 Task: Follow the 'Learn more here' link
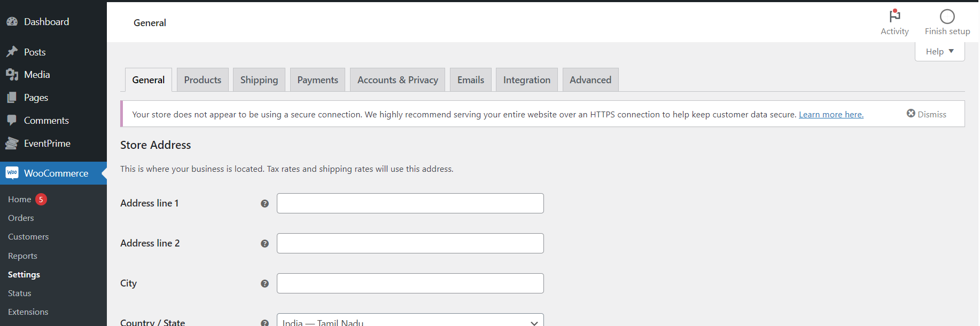pos(830,115)
